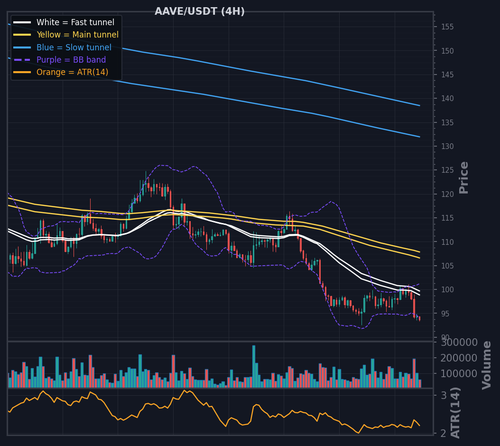
Task: Click the 100 price axis label
Action: [447, 290]
